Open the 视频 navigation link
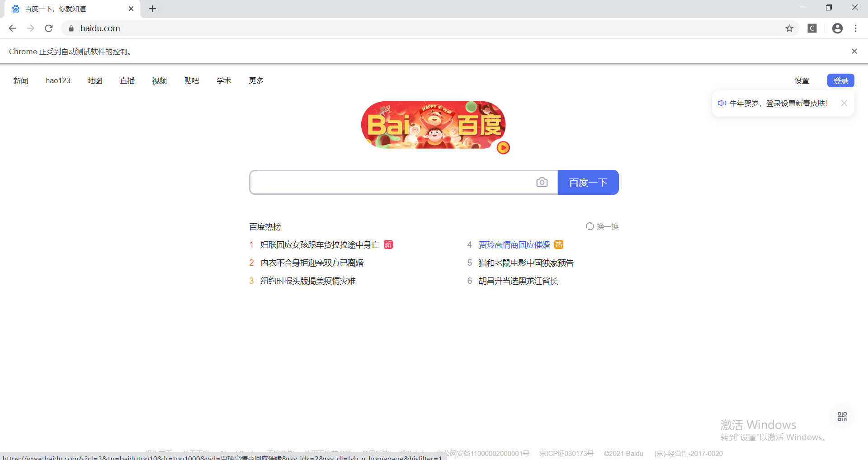868x460 pixels. tap(160, 80)
